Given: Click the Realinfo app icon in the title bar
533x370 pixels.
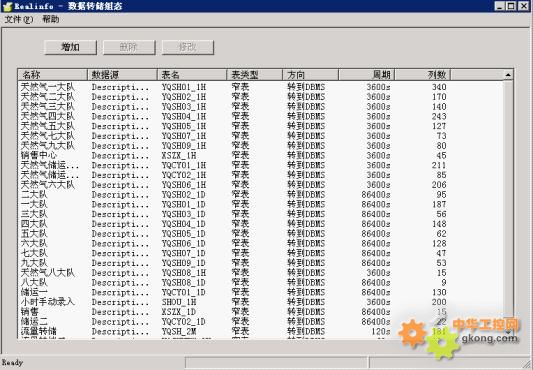Looking at the screenshot, I should click(7, 6).
